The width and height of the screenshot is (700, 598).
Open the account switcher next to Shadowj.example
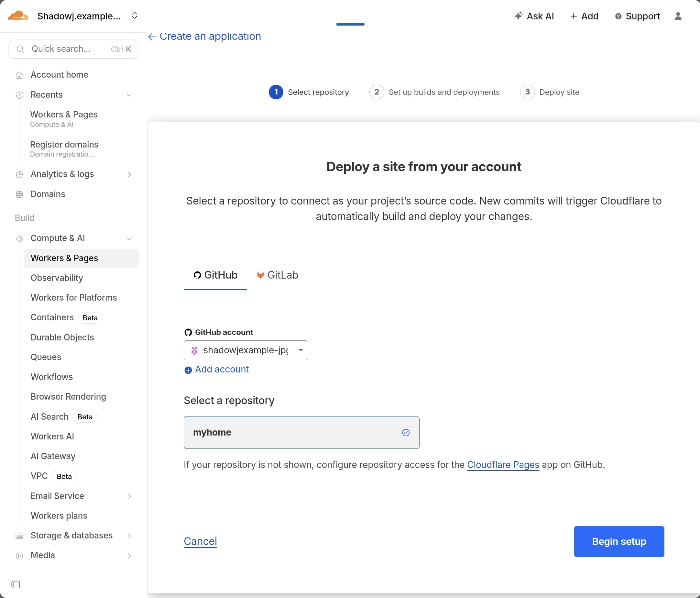point(135,16)
